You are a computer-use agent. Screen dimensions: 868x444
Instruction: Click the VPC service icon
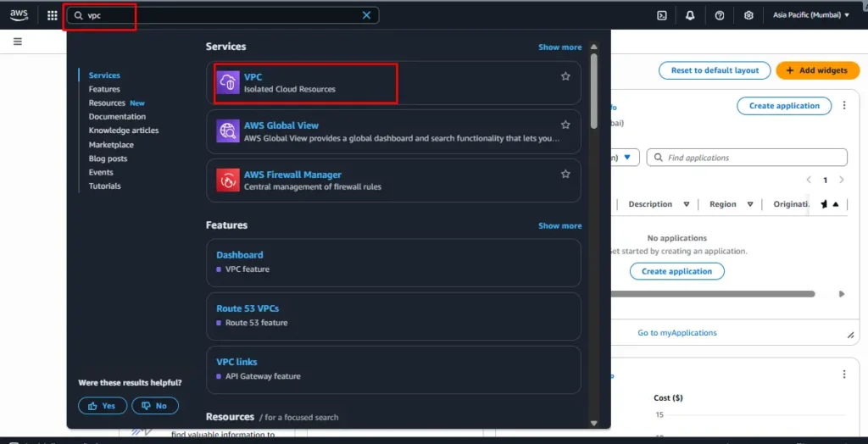[x=227, y=82]
